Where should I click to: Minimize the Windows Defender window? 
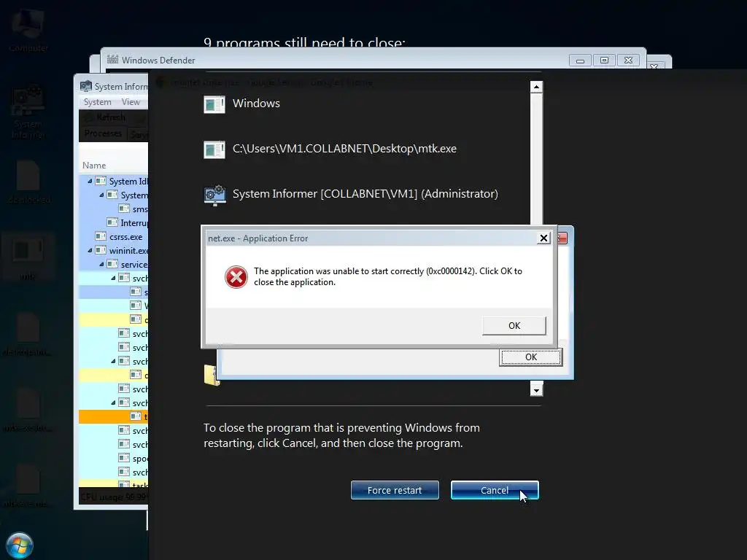coord(580,61)
